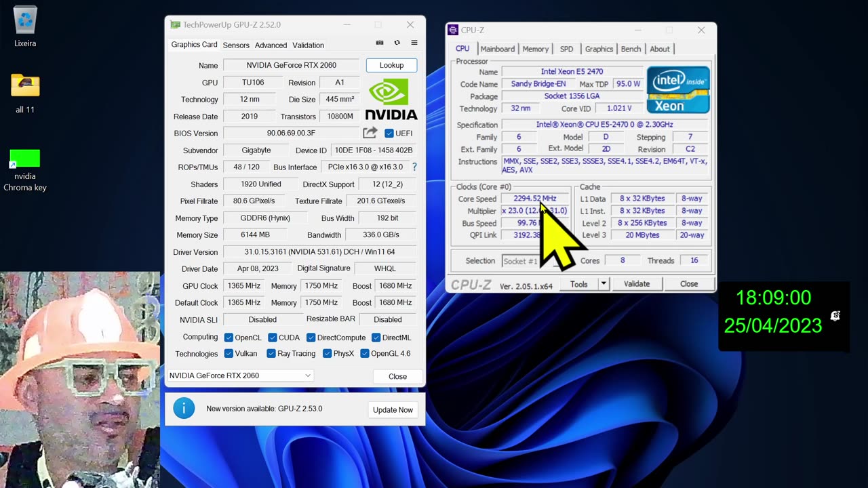Click the Lookup button
Screen dimensions: 868x488
coord(391,65)
